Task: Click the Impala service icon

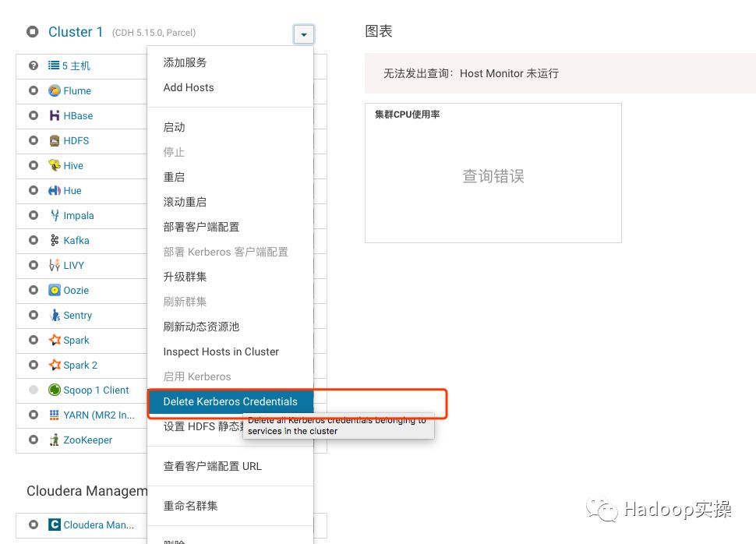Action: tap(55, 216)
